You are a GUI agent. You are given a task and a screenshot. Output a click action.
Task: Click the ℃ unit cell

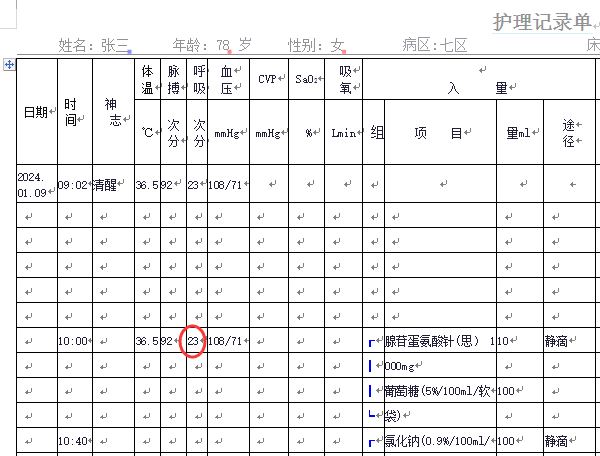pyautogui.click(x=147, y=132)
